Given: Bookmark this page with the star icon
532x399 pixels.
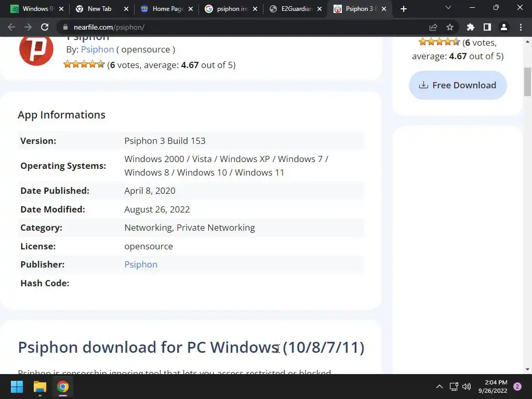Looking at the screenshot, I should coord(450,27).
